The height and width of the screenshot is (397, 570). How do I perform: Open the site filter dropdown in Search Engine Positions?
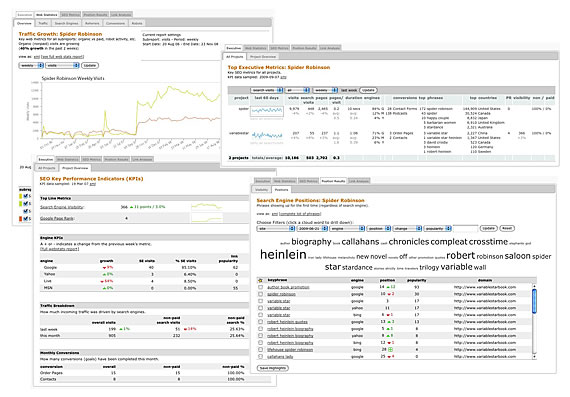[x=276, y=228]
